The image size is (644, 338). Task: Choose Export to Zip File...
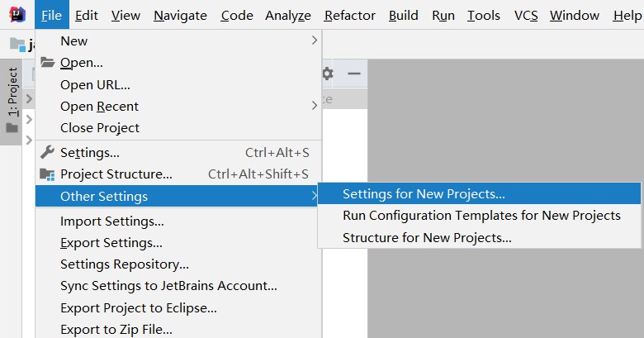[x=116, y=329]
